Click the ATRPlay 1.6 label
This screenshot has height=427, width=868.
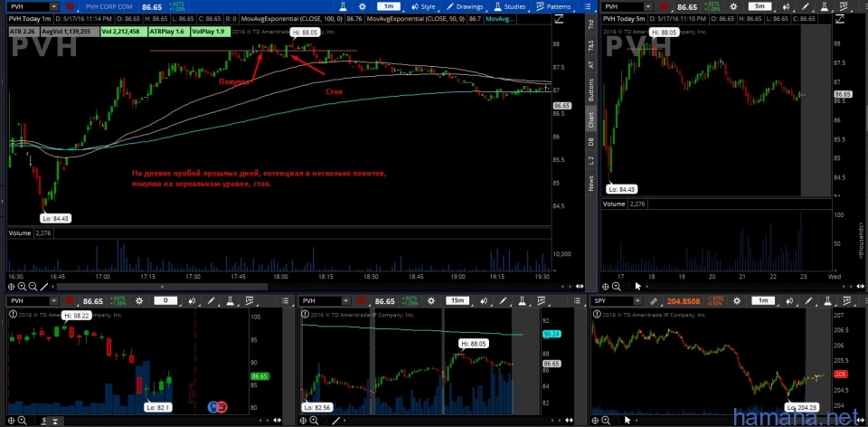pyautogui.click(x=168, y=33)
